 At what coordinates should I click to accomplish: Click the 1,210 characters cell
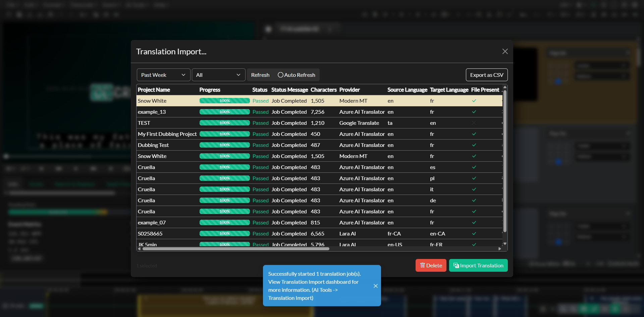(x=317, y=123)
